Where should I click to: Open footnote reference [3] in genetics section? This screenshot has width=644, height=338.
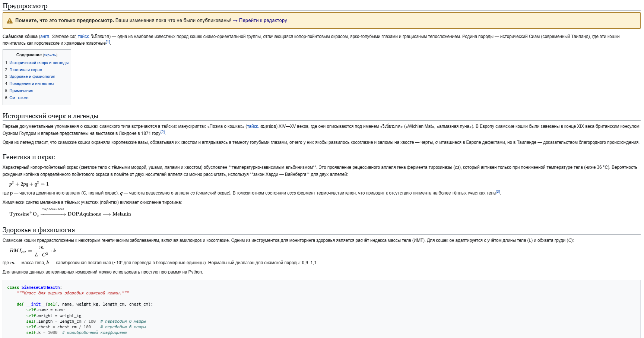coord(498,192)
